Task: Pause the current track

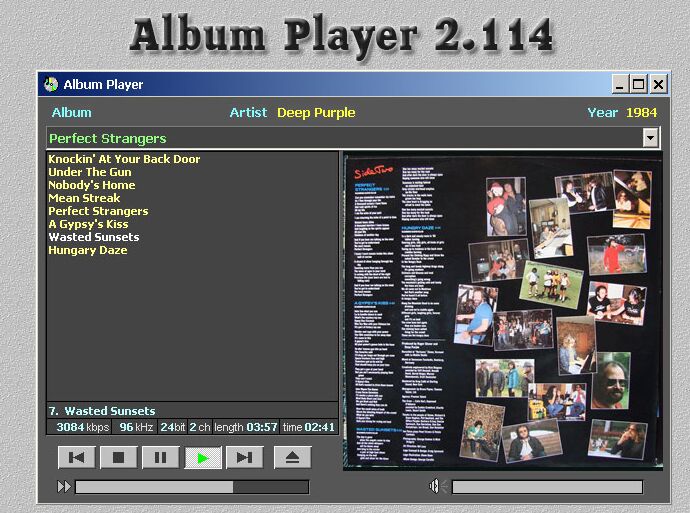Action: pos(160,458)
